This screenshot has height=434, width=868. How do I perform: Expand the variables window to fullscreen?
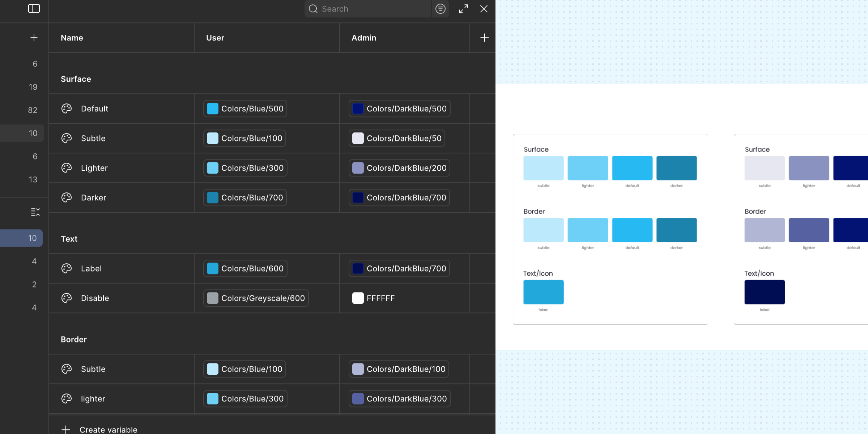click(x=463, y=9)
